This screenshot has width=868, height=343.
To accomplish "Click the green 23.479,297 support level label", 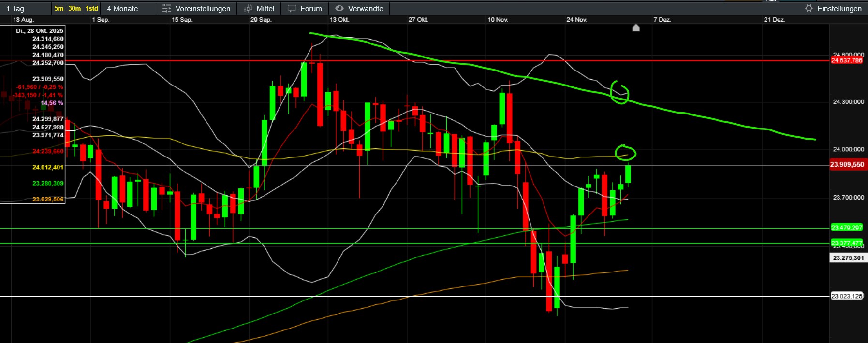I will [x=846, y=228].
